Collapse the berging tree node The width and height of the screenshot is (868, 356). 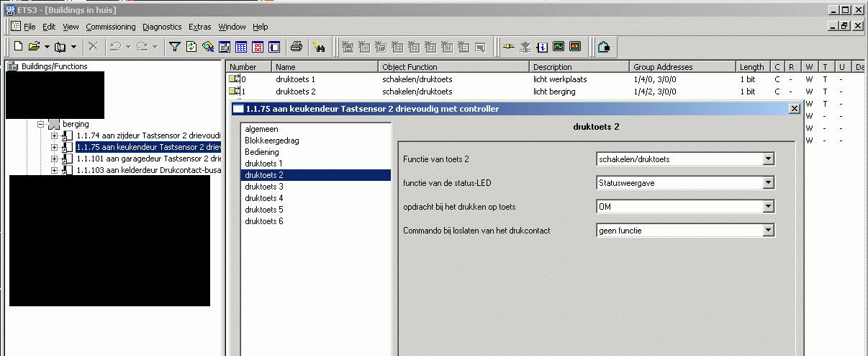(41, 124)
